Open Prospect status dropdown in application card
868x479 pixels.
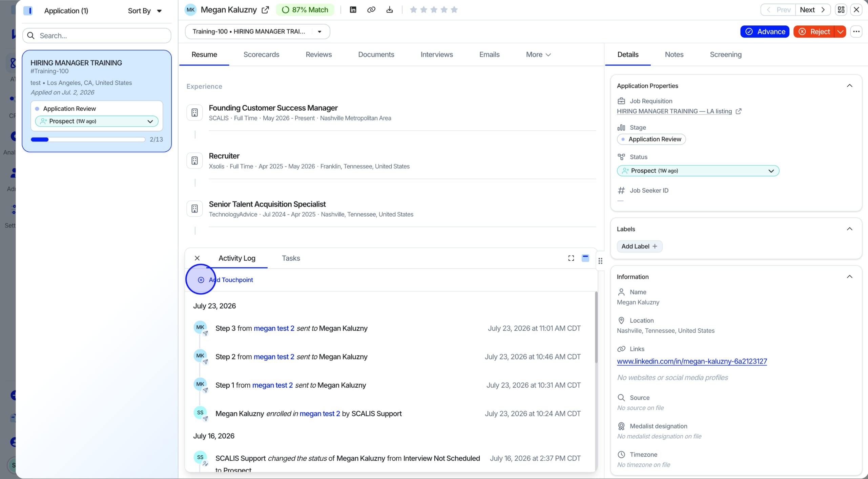tap(97, 121)
